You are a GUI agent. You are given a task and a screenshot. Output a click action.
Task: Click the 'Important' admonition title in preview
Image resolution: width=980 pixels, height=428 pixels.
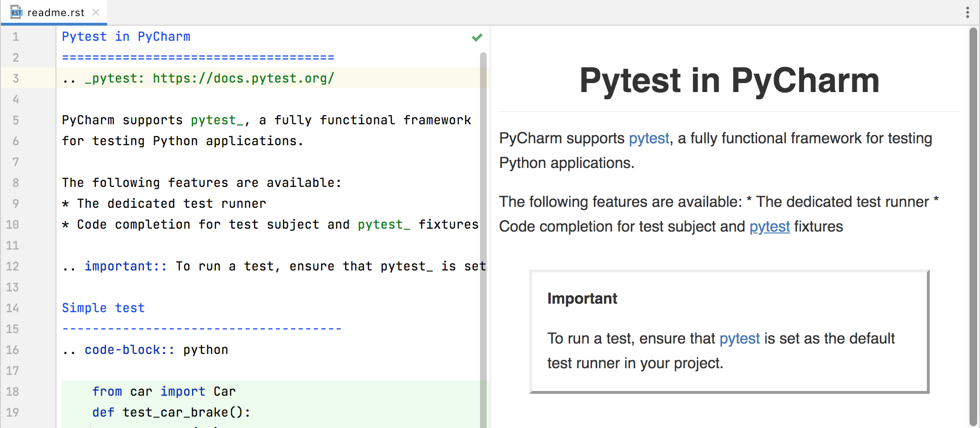(x=582, y=298)
